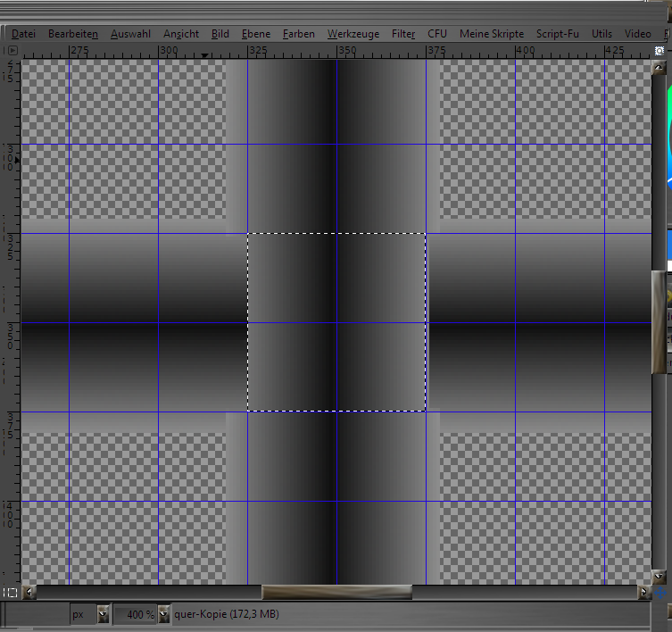Screen dimensions: 672x632
Task: Click the vertical scrollbar up arrow
Action: tap(660, 69)
